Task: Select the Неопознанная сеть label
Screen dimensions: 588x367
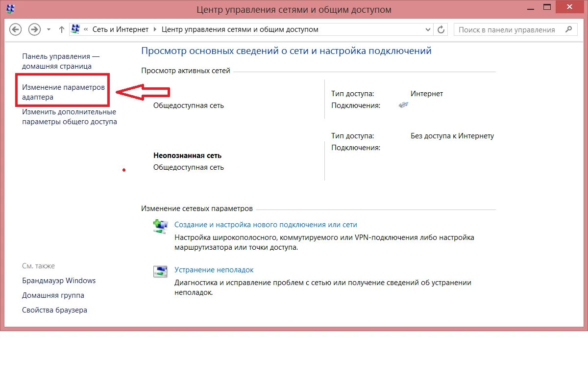Action: coord(188,156)
